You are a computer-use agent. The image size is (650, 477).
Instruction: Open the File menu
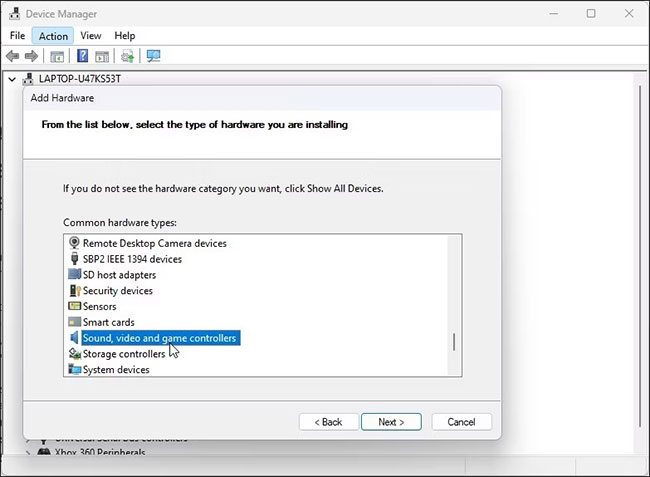(x=17, y=36)
